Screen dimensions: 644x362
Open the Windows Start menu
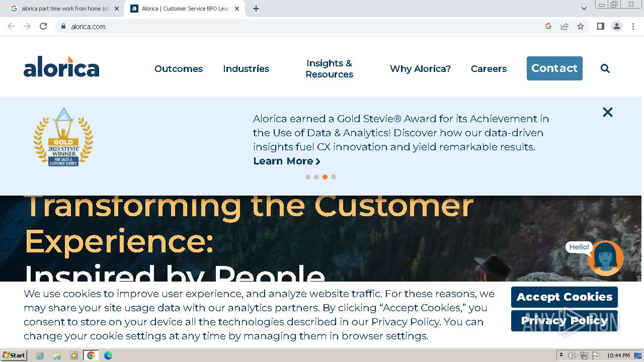pyautogui.click(x=14, y=355)
